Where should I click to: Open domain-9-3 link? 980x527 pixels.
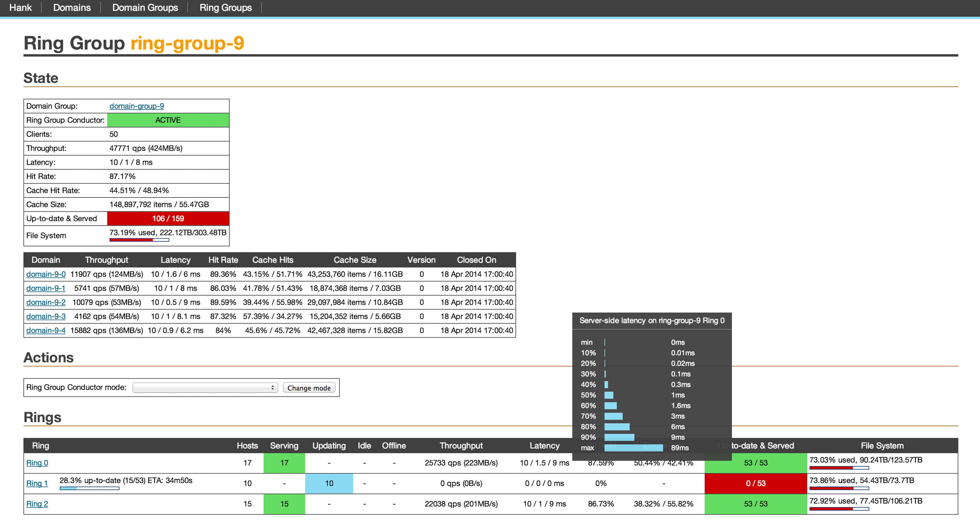(46, 316)
